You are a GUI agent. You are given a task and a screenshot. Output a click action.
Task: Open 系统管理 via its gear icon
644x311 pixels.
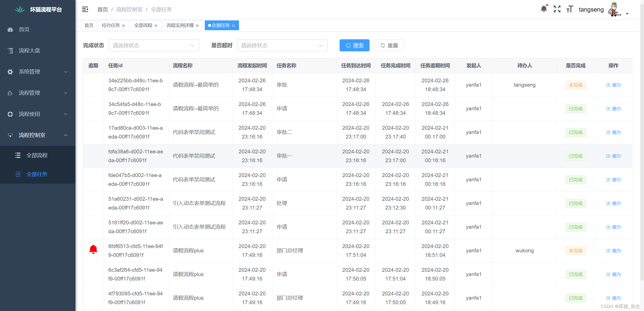(10, 72)
